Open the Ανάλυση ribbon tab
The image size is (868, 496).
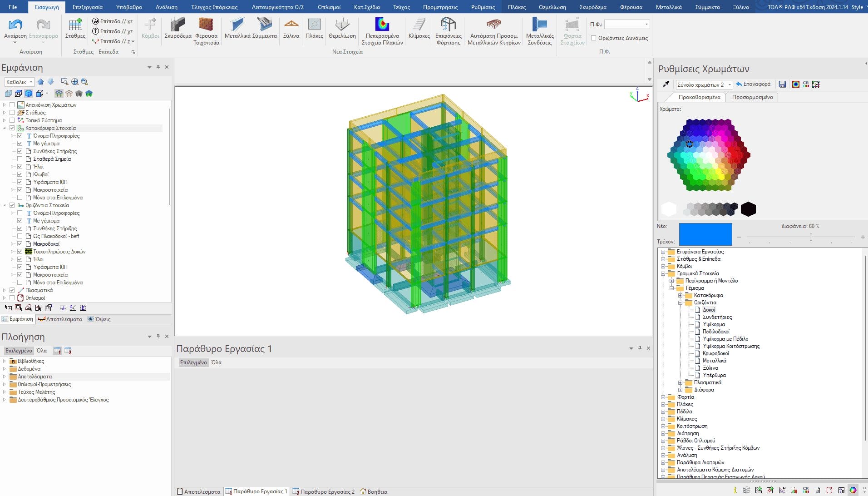coord(167,7)
